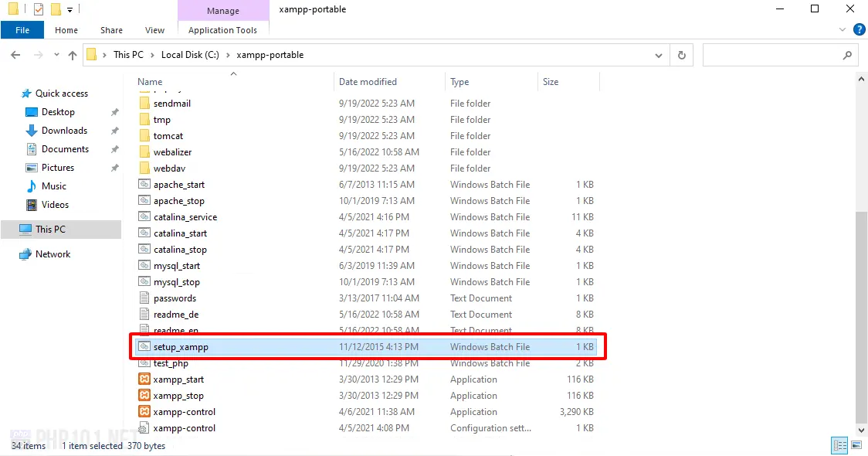This screenshot has height=456, width=868.
Task: Sort by the Type column
Action: [x=459, y=81]
